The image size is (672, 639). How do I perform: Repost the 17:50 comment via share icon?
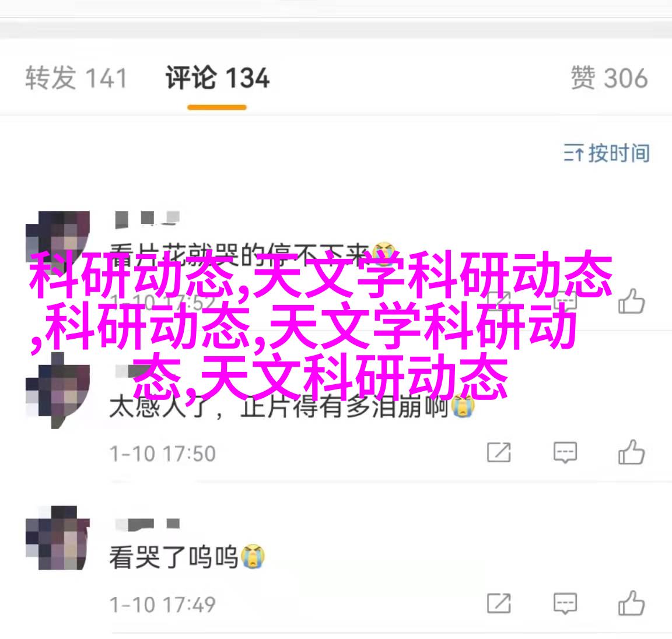pos(499,452)
